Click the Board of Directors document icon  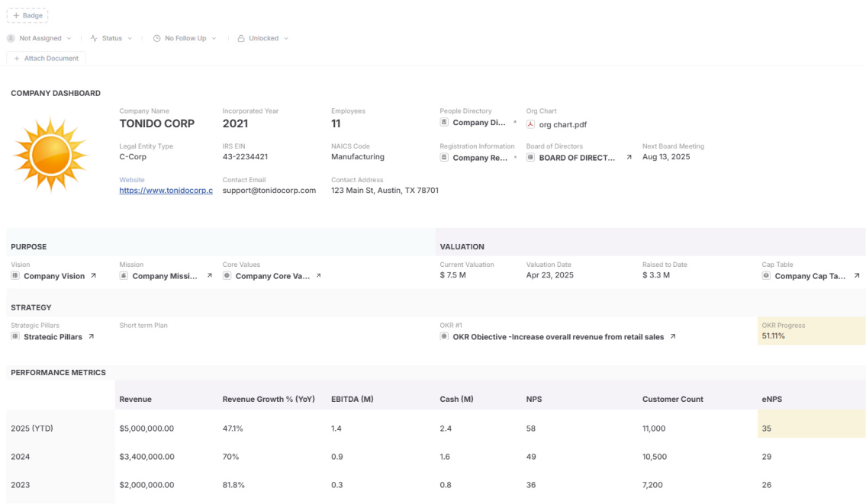point(530,157)
